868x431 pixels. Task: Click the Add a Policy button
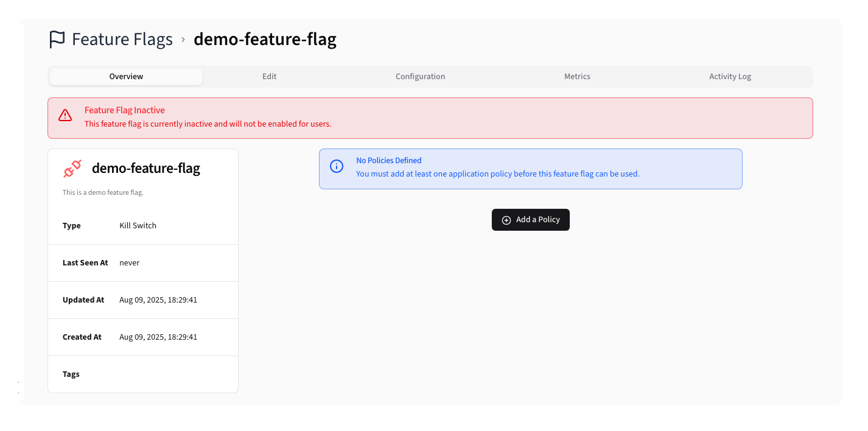click(530, 220)
